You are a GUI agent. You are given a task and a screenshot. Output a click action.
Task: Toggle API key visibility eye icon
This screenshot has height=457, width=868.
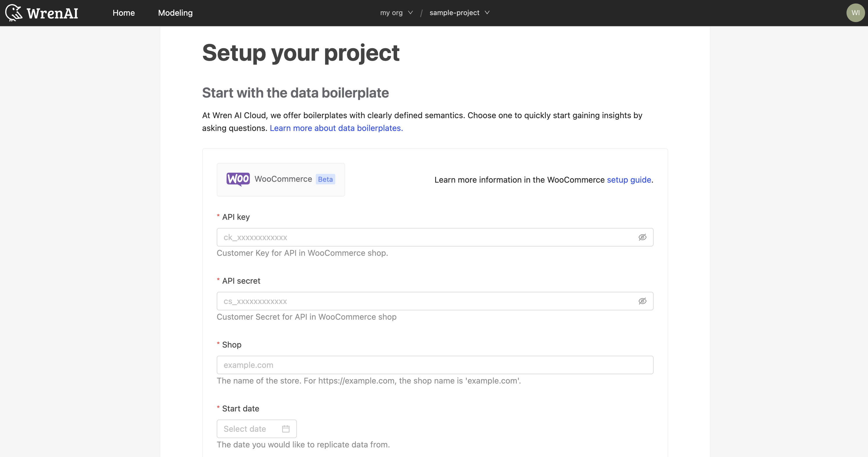tap(642, 237)
